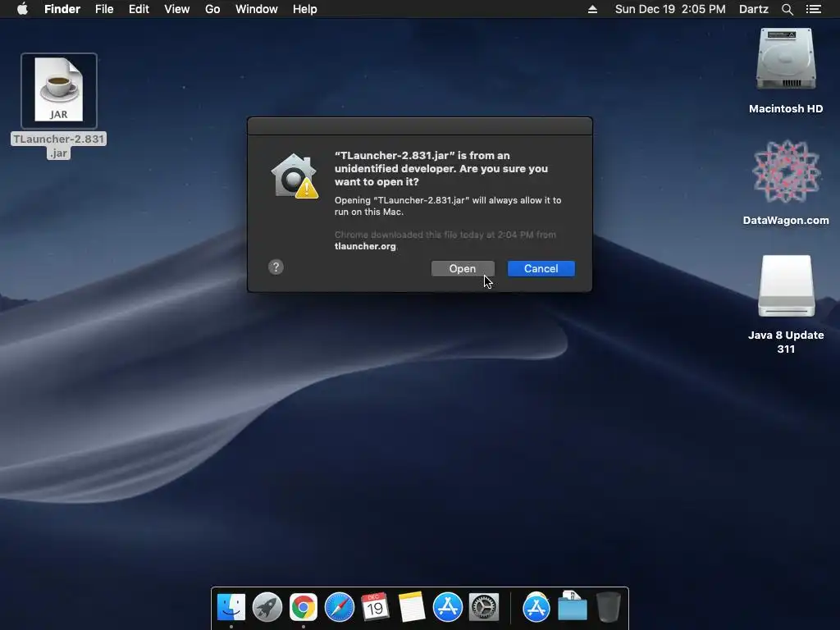Click the dialog title bar
The height and width of the screenshot is (630, 840).
[420, 126]
